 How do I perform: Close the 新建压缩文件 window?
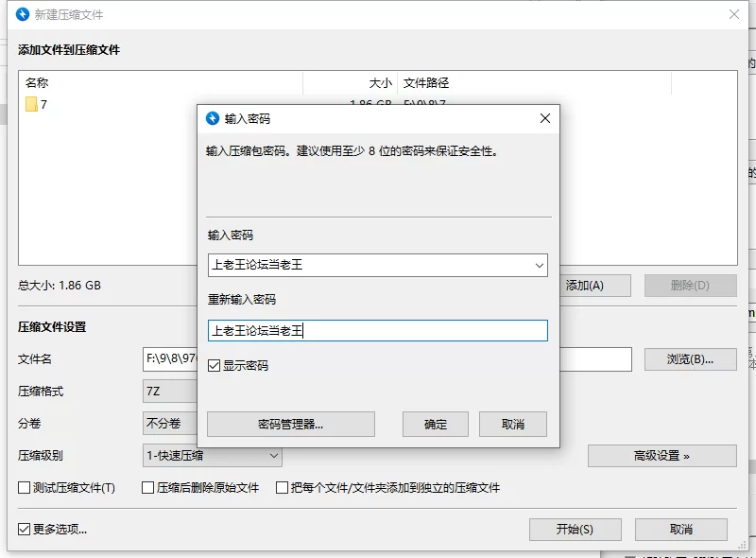tap(734, 14)
